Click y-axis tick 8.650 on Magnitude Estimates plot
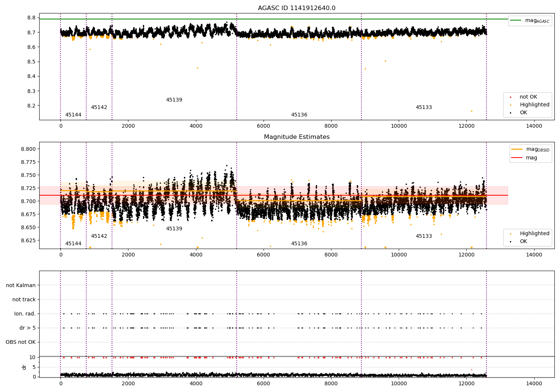This screenshot has width=560, height=392. click(x=28, y=228)
